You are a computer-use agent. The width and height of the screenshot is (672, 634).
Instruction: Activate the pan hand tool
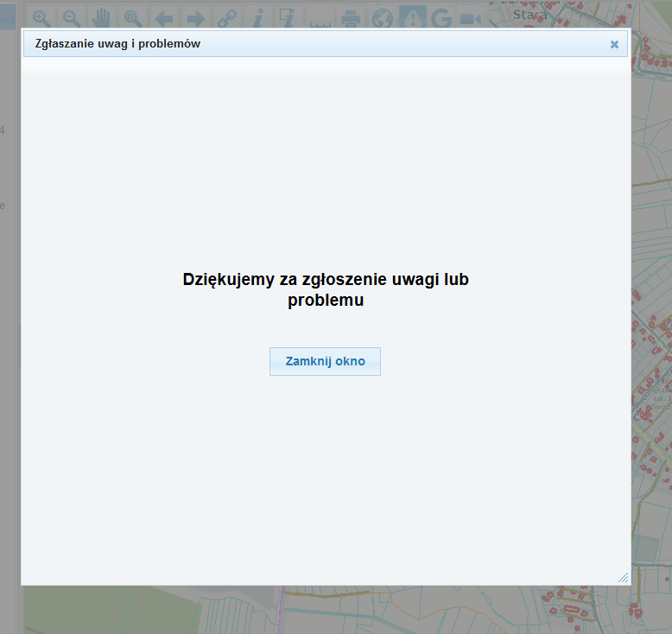(x=102, y=19)
